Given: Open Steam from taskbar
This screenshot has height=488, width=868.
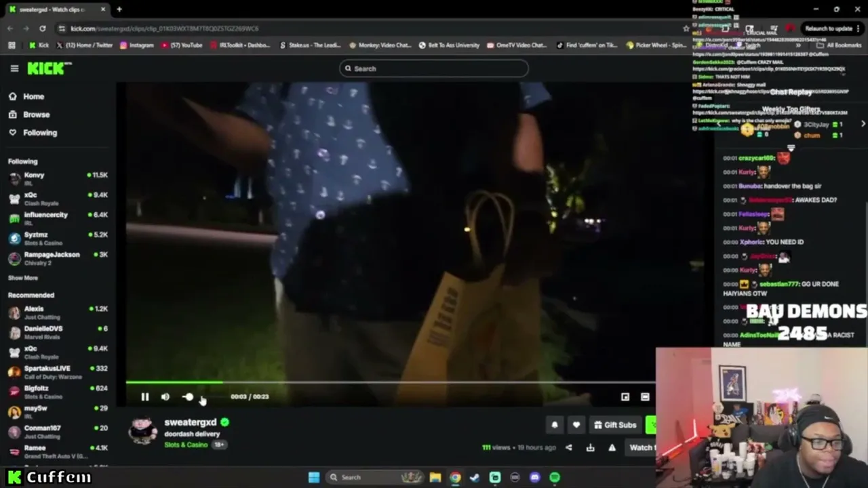Looking at the screenshot, I should 475,477.
